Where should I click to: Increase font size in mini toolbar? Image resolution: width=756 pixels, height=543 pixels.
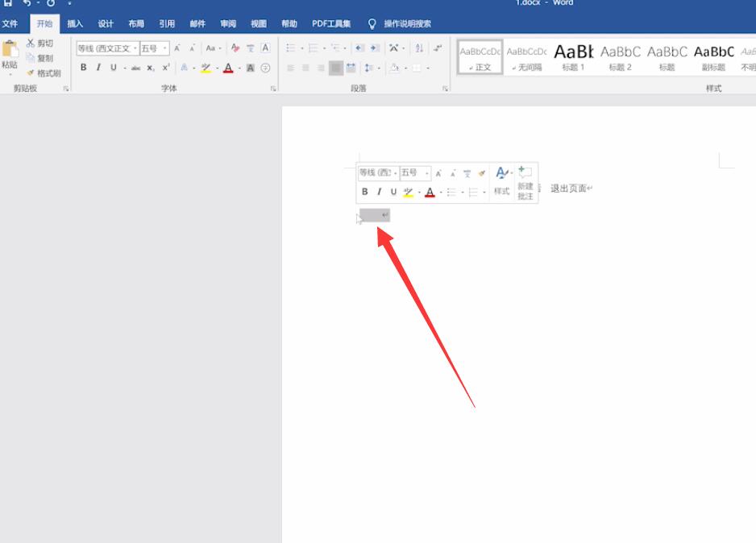(438, 173)
